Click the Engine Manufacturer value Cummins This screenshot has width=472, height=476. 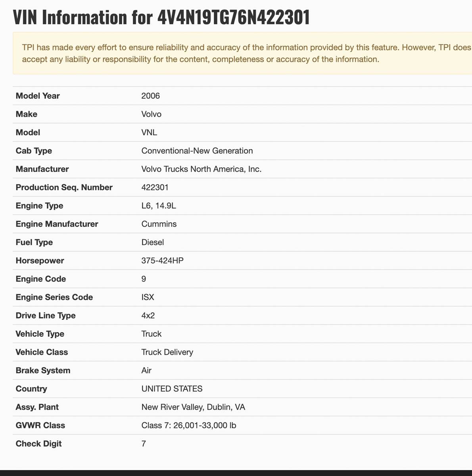coord(159,224)
